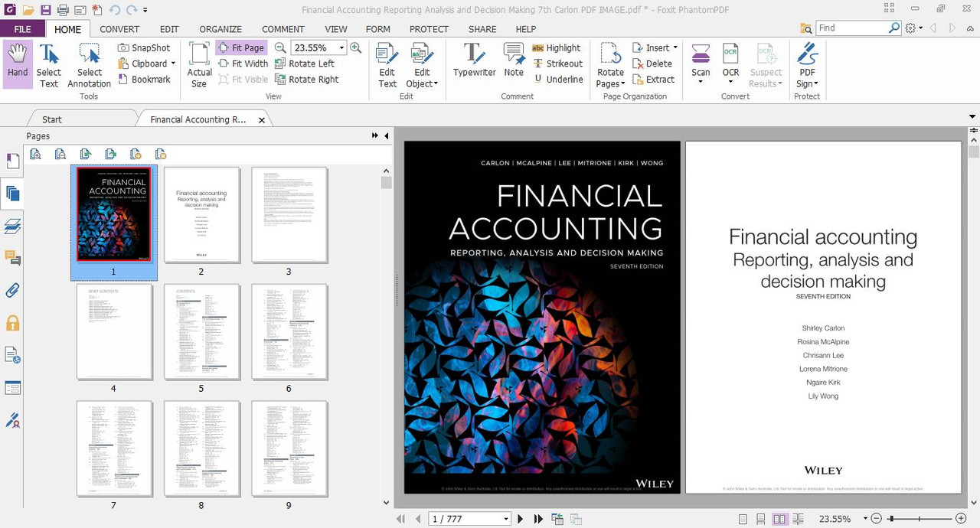Viewport: 980px width, 528px height.
Task: Open the PROTECT ribbon tab
Action: [429, 29]
